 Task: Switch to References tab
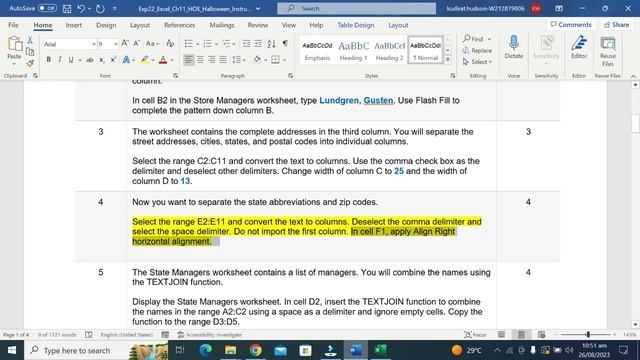pos(180,25)
